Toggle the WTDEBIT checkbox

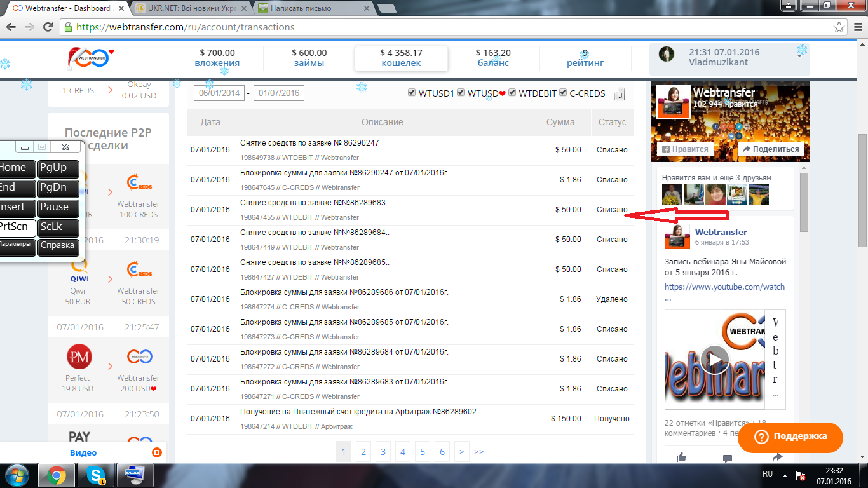coord(512,93)
